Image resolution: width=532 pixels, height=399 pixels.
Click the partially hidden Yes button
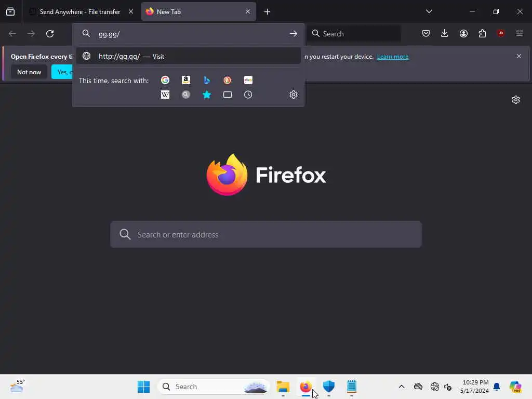click(62, 72)
